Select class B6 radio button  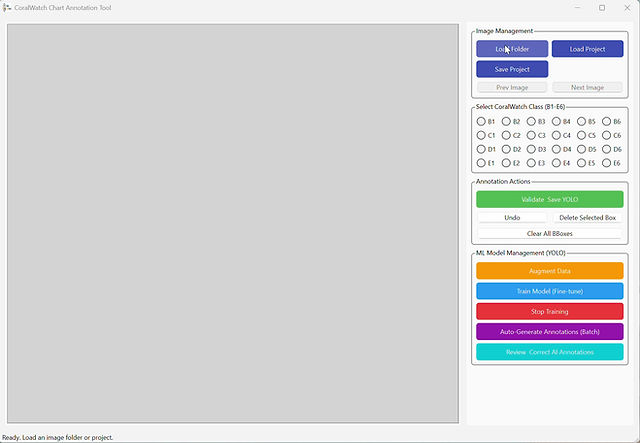pos(607,121)
